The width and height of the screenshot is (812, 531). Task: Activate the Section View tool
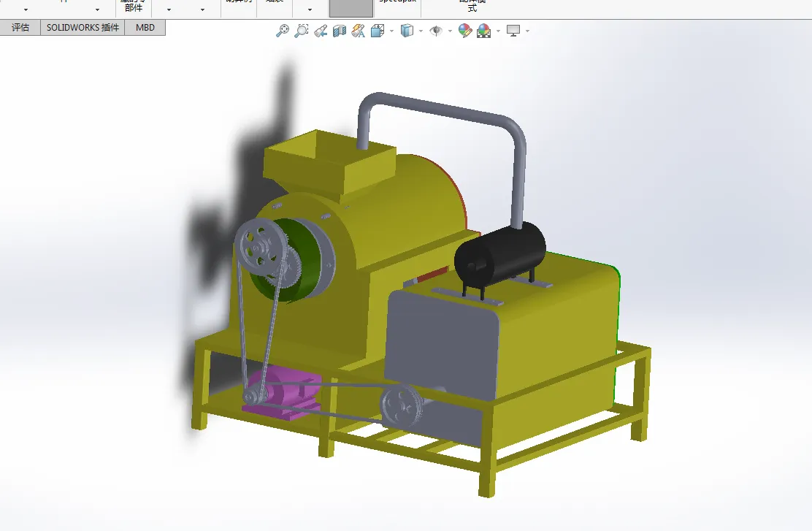tap(340, 31)
